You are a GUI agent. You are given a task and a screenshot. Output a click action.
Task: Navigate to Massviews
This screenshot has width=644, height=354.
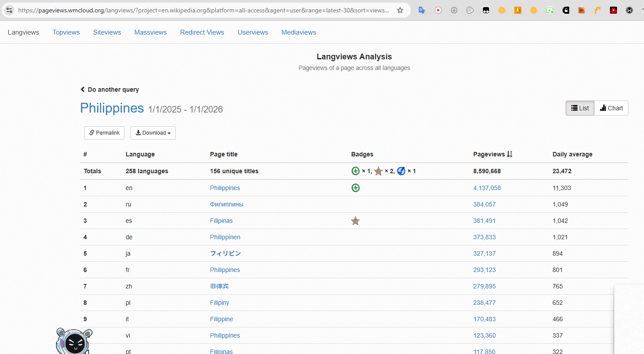150,32
